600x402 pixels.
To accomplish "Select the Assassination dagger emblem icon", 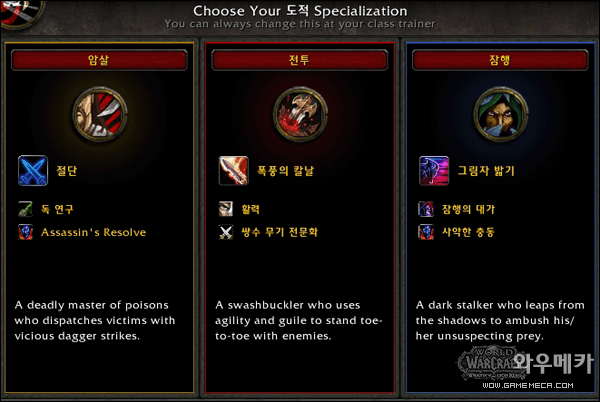I will [100, 114].
